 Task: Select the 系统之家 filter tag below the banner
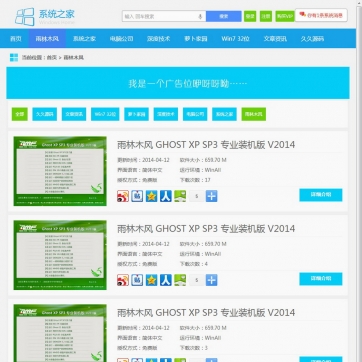click(x=224, y=114)
